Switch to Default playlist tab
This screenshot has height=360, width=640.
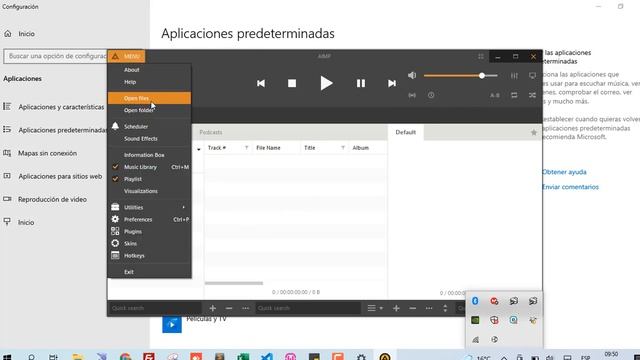click(405, 132)
